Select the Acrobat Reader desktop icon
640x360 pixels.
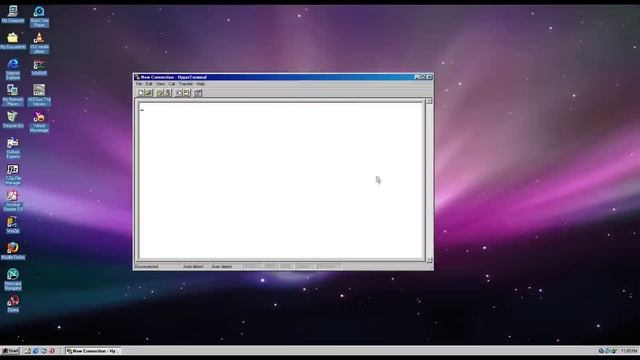pos(13,201)
